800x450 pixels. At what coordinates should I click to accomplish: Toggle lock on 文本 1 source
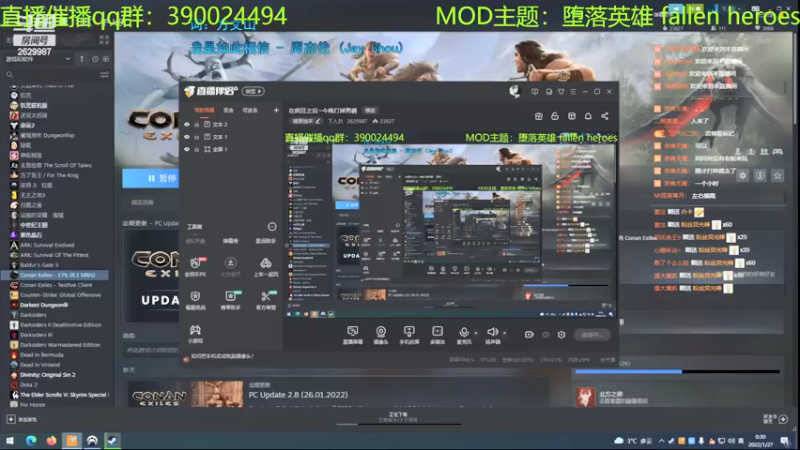pyautogui.click(x=196, y=137)
